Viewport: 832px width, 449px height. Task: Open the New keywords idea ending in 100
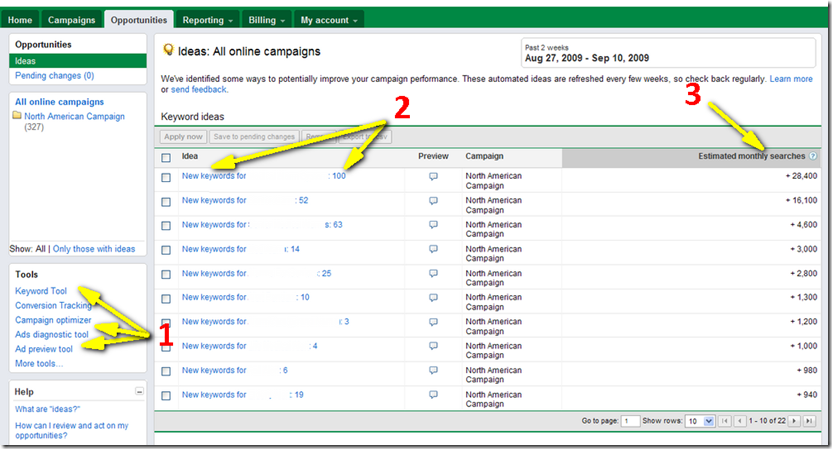click(264, 176)
